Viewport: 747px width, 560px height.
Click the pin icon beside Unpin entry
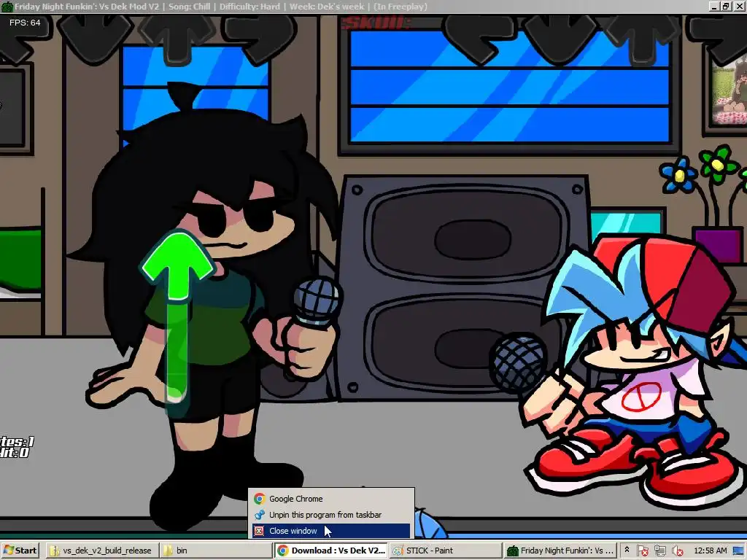coord(259,515)
